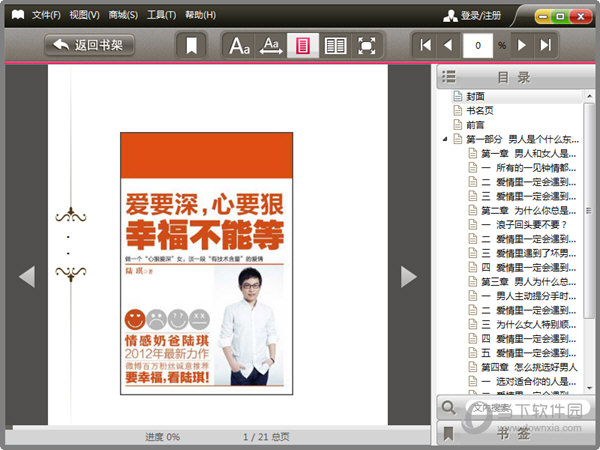This screenshot has height=450, width=600.
Task: Open 三 为什么女人特别顺... entry
Action: coord(528,324)
